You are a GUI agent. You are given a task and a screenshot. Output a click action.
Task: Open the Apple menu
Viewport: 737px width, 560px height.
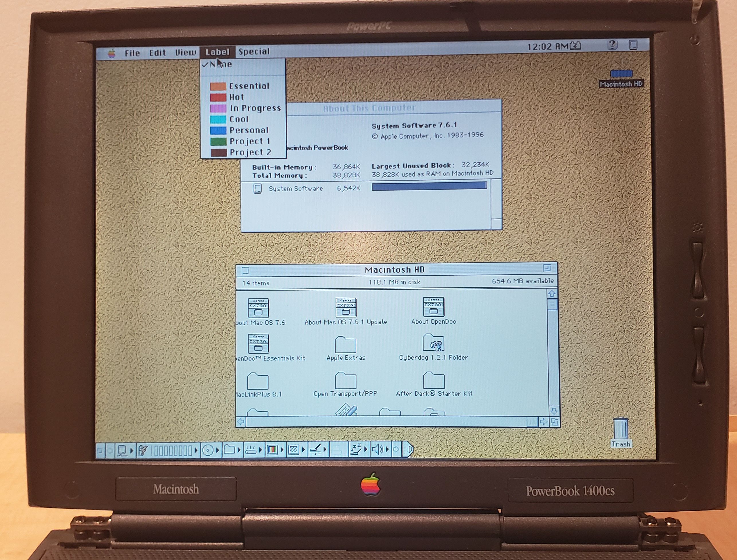111,53
